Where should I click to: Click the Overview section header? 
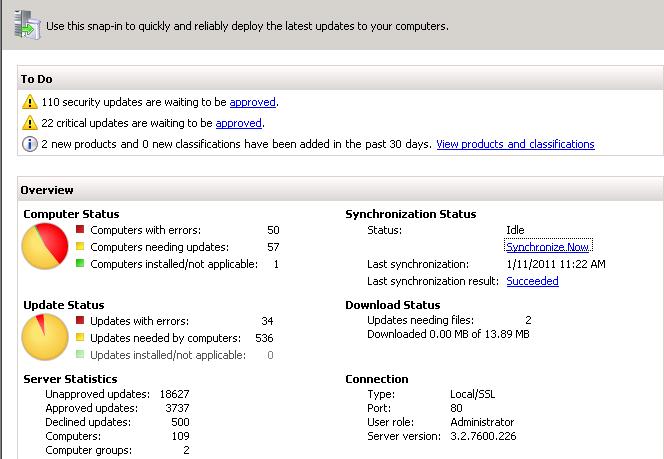pyautogui.click(x=340, y=189)
